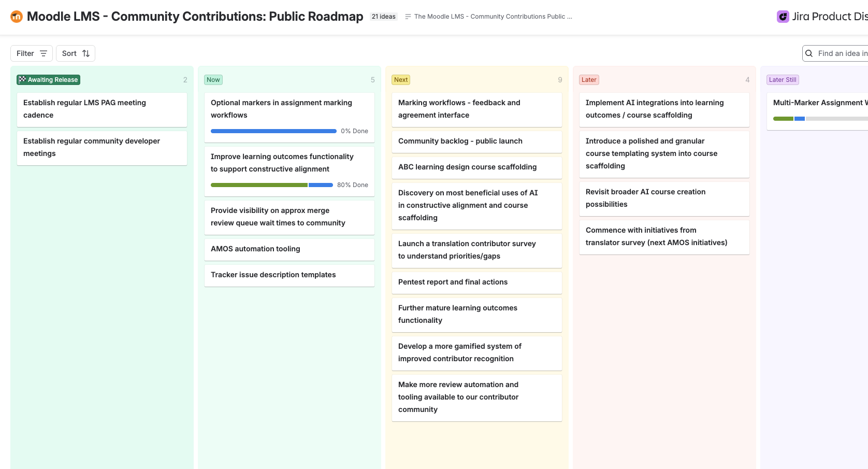Click the magnifier icon in search box
This screenshot has height=469, width=868.
pyautogui.click(x=809, y=53)
